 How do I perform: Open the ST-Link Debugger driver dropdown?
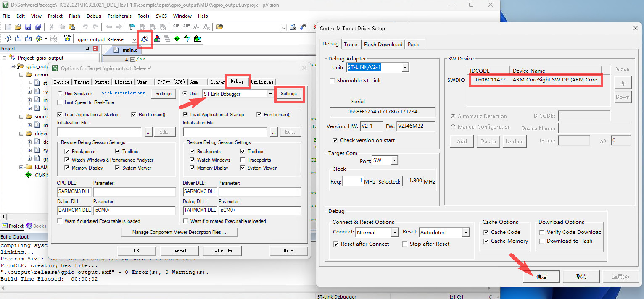pos(271,94)
